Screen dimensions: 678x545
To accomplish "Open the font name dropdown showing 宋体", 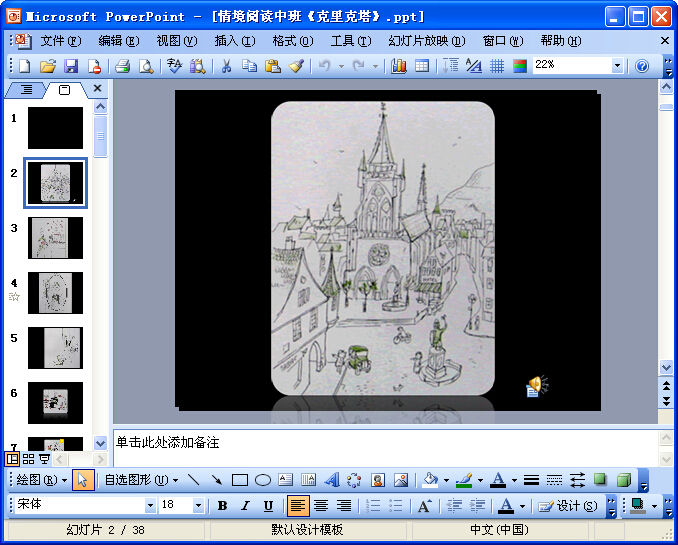I will [x=150, y=505].
